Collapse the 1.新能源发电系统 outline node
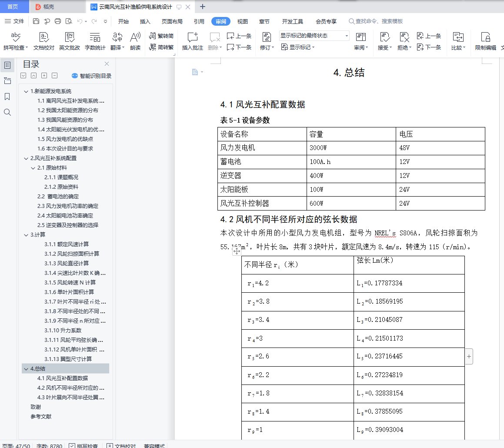Screen dimensions: 504x448 (26, 92)
